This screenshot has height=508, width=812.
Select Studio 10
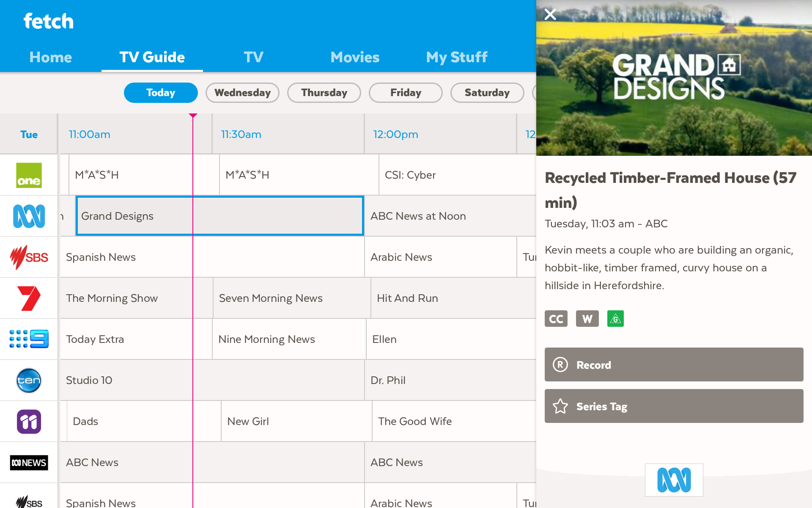[x=212, y=380]
